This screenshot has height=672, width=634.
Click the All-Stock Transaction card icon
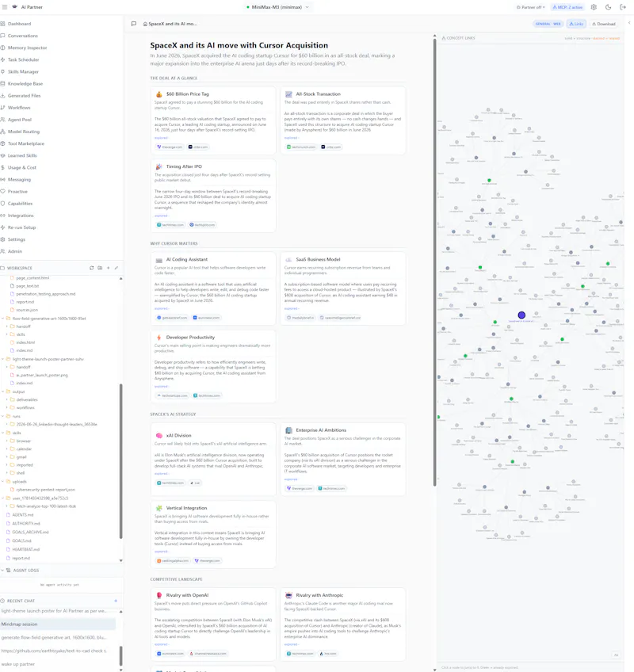[289, 94]
